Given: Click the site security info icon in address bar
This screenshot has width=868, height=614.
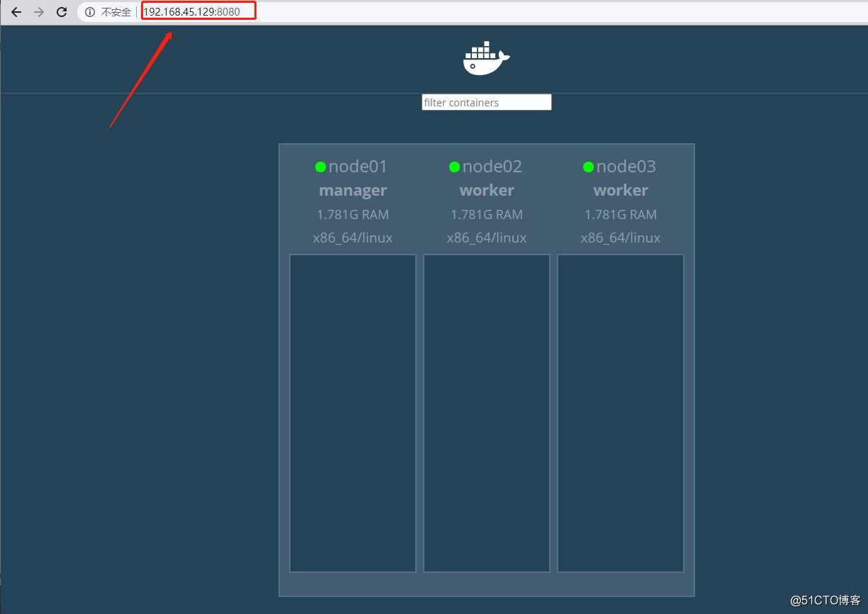Looking at the screenshot, I should [89, 11].
